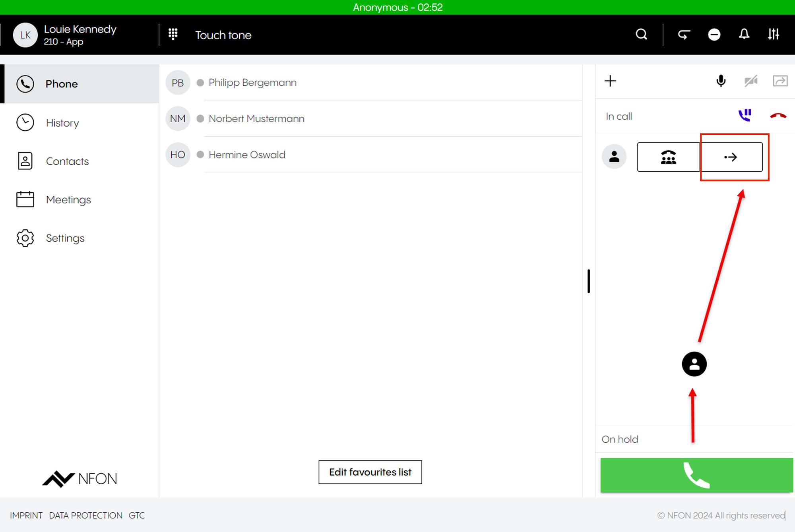Open the History tab
The width and height of the screenshot is (795, 532).
[62, 123]
